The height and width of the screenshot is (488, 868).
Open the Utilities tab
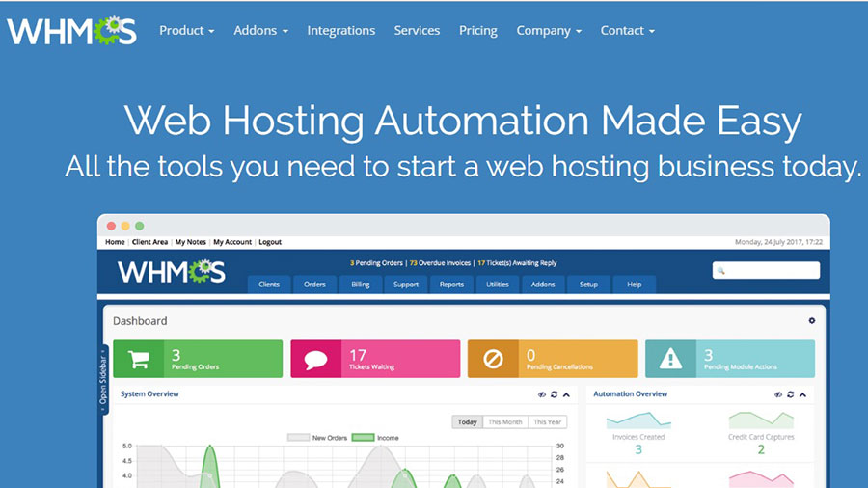pos(497,285)
